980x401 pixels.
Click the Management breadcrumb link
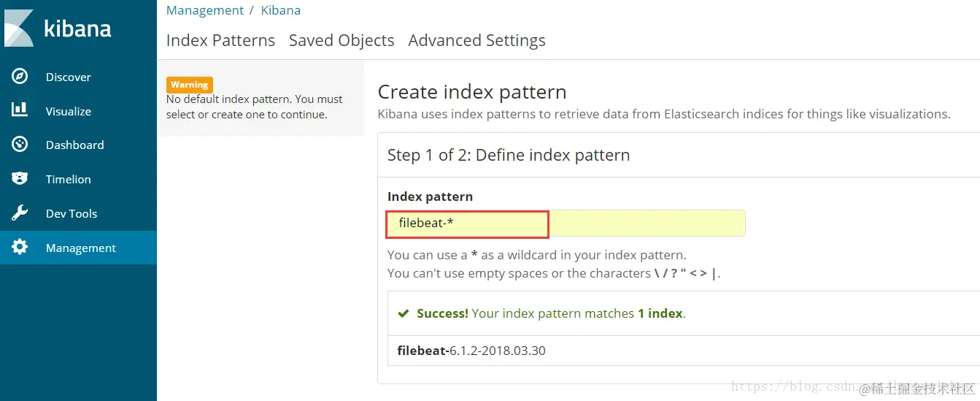(x=205, y=10)
